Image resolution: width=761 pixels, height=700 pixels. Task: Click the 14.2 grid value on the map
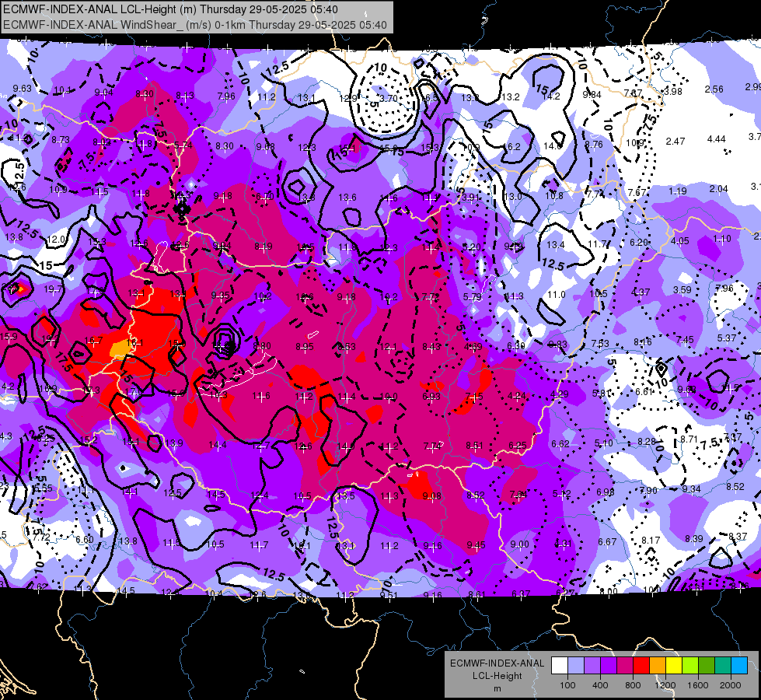pyautogui.click(x=552, y=96)
